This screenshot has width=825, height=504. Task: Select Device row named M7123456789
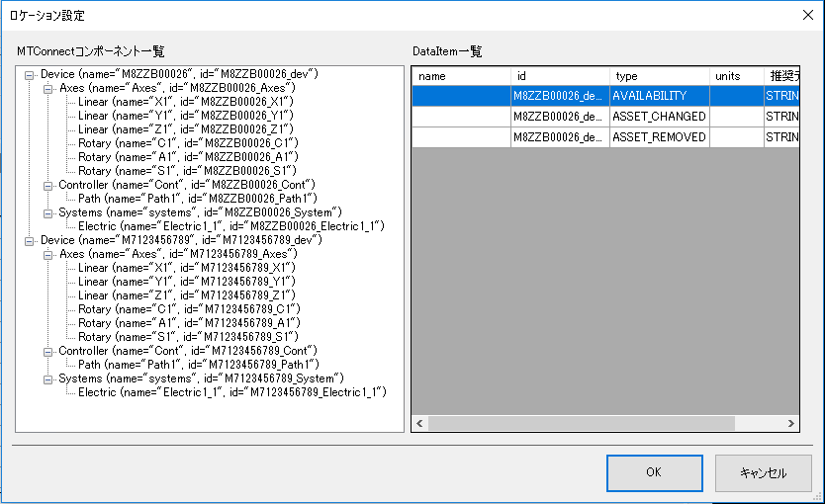tap(182, 240)
